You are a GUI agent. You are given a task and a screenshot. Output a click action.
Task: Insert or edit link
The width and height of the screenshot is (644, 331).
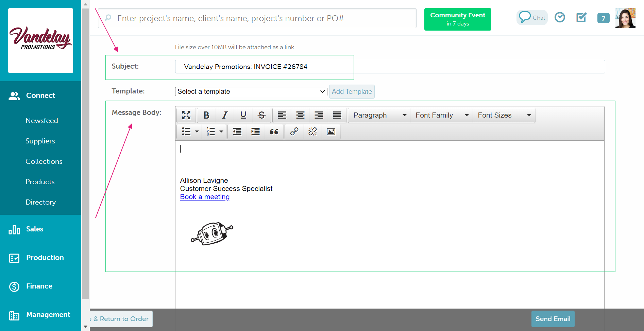point(294,132)
